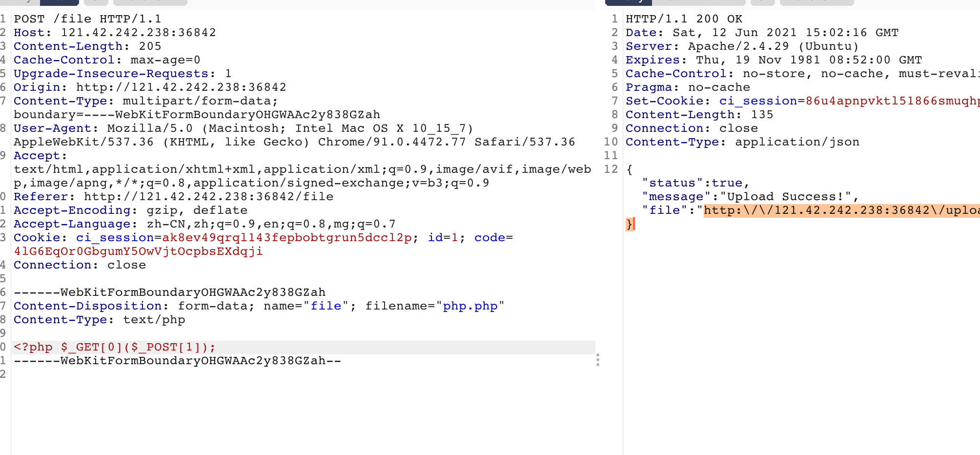Click "Connection: close" in the response pane
The height and width of the screenshot is (455, 980).
(x=692, y=128)
